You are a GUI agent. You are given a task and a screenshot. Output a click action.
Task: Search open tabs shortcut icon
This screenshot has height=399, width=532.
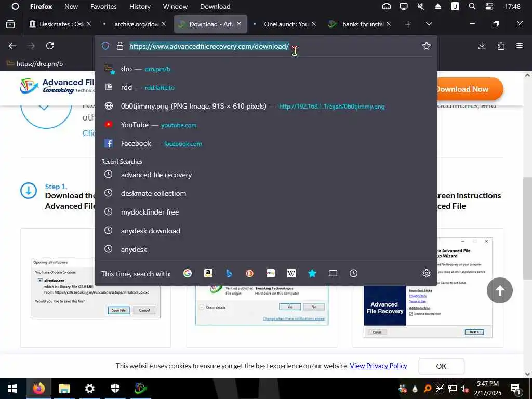point(333,273)
